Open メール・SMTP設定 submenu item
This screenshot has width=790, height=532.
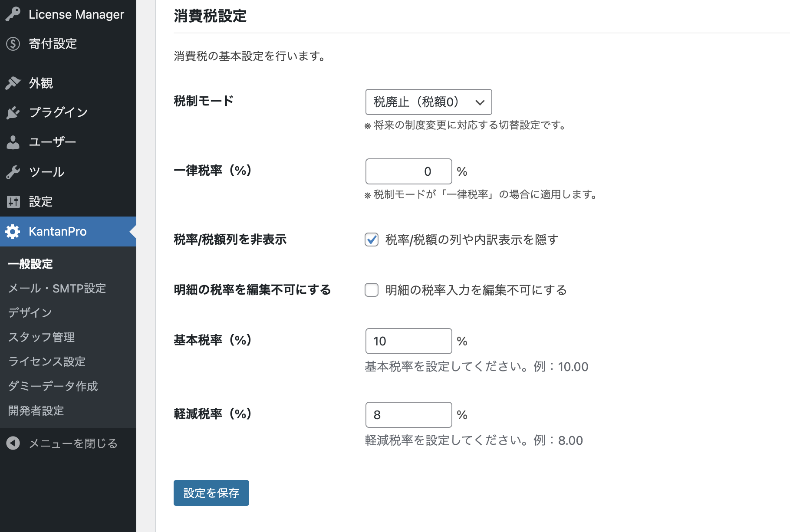(57, 289)
